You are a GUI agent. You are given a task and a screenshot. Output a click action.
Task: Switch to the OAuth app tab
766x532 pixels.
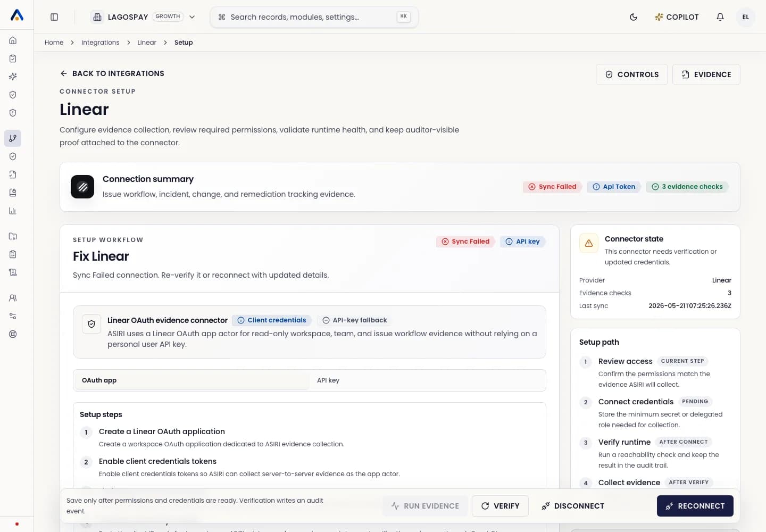point(191,380)
